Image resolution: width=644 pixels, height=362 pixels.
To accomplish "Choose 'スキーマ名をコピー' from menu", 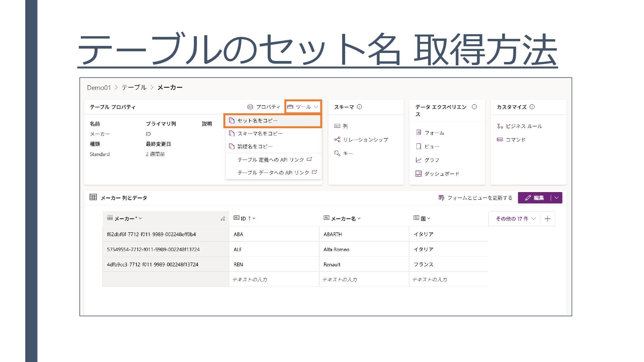I will [x=260, y=133].
